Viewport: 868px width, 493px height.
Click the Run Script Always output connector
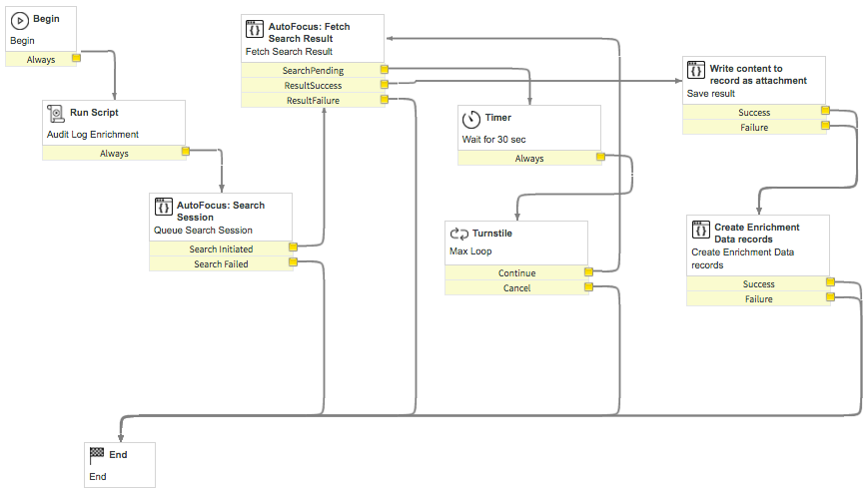(x=186, y=152)
